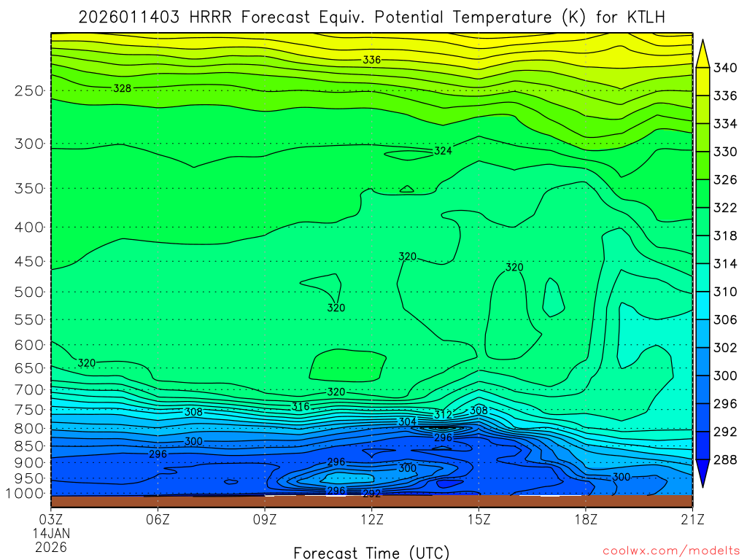Click the legend swatch between 330 and 334
This screenshot has width=747, height=560.
(703, 138)
